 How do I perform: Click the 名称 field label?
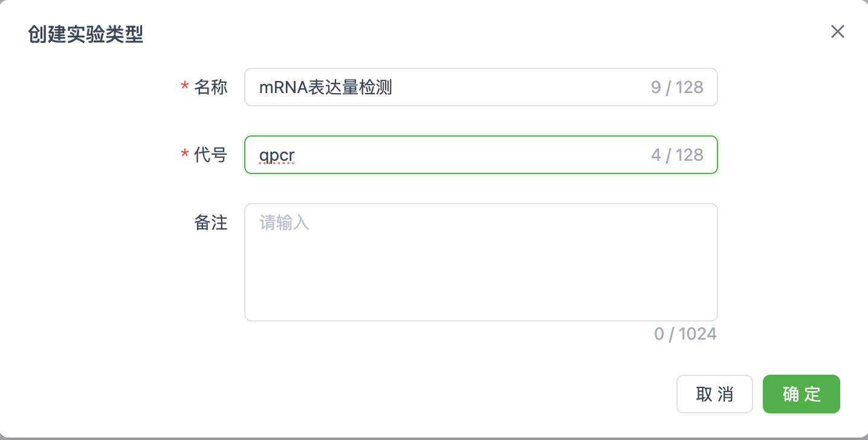pos(210,88)
